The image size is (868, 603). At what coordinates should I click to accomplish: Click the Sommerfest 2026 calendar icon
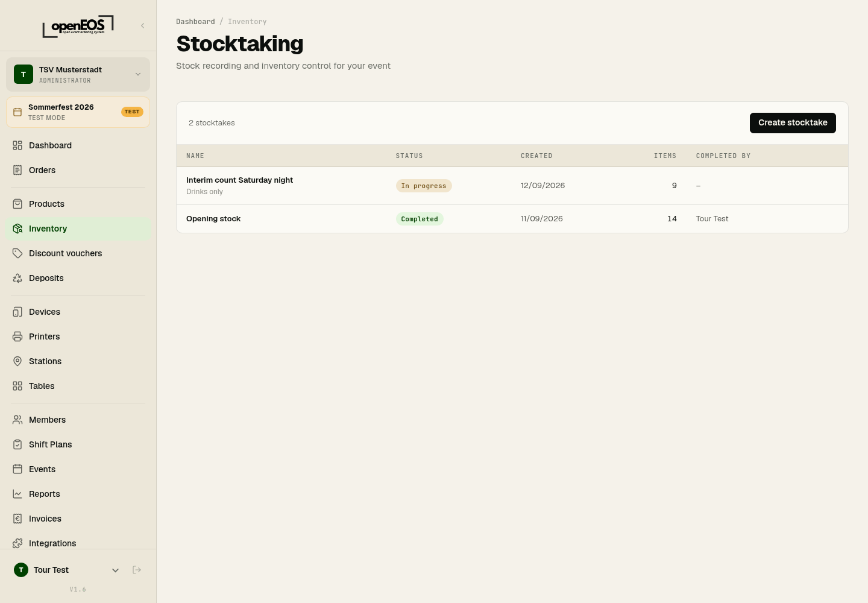pyautogui.click(x=17, y=112)
